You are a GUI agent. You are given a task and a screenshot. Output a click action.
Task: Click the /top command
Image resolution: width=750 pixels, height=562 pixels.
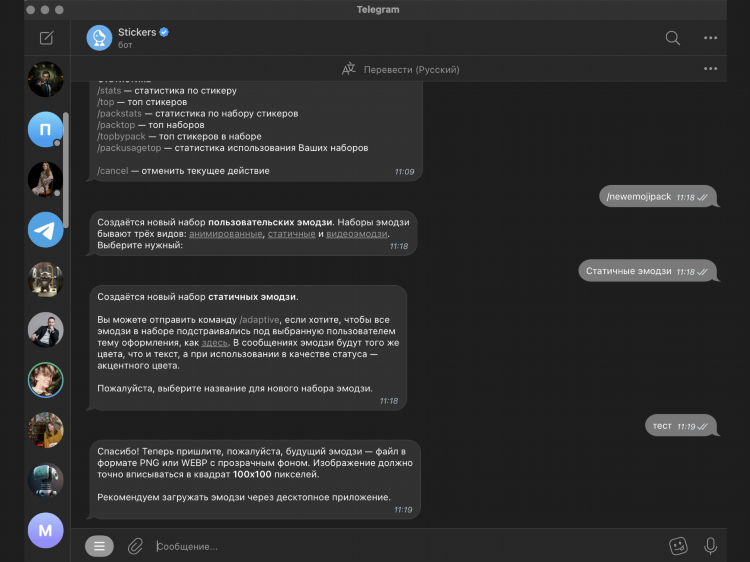(106, 102)
